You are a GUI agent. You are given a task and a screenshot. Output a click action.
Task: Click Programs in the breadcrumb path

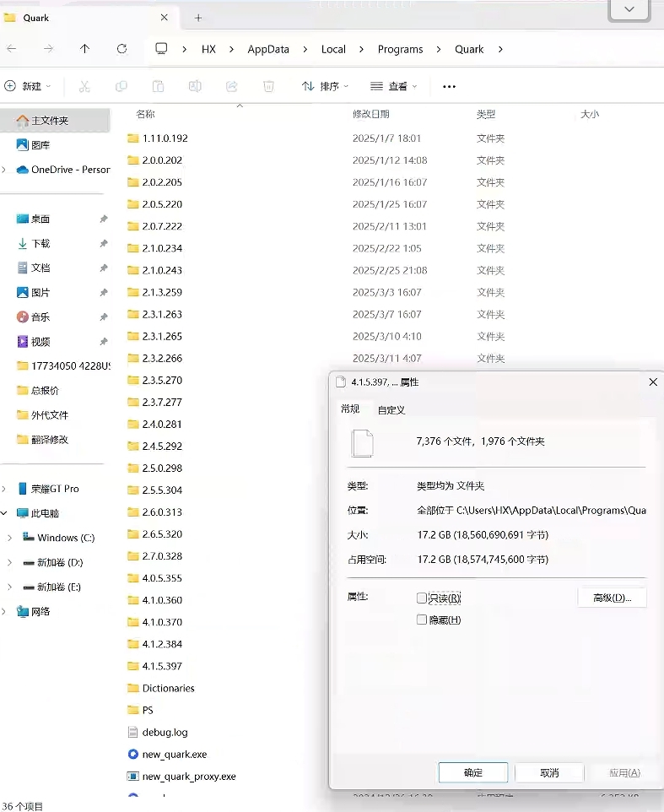[400, 49]
